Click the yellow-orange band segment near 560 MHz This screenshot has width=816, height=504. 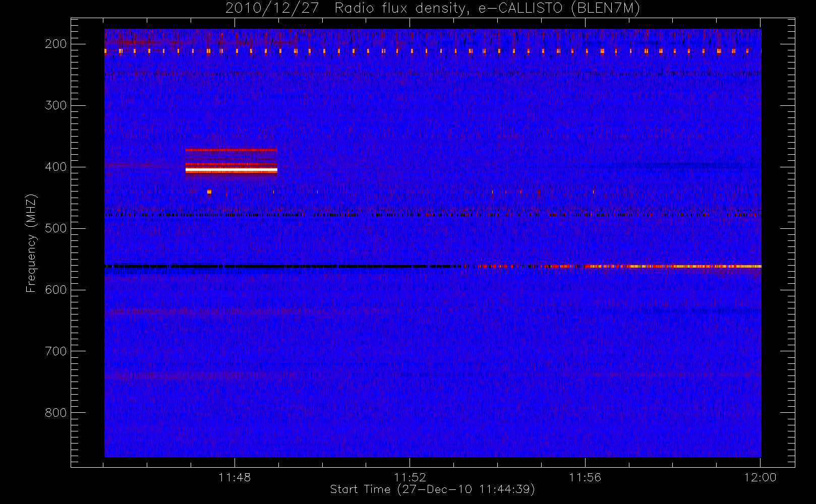pos(673,266)
